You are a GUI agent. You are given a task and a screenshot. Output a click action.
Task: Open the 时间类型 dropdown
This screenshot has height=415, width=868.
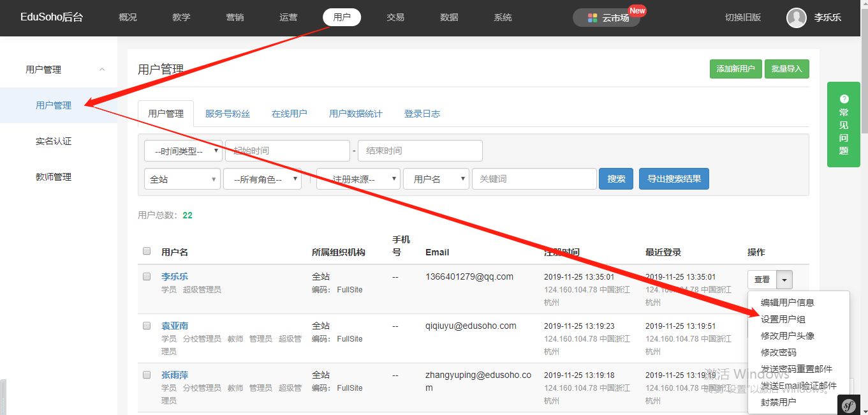184,151
